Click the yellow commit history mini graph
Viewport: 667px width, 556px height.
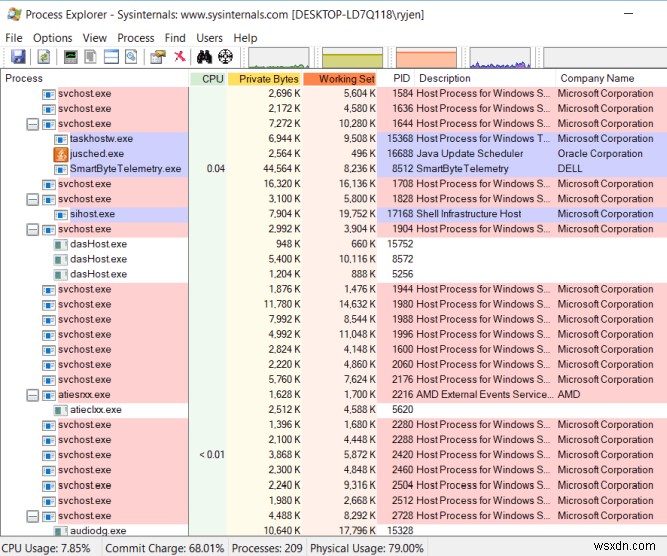[x=352, y=57]
